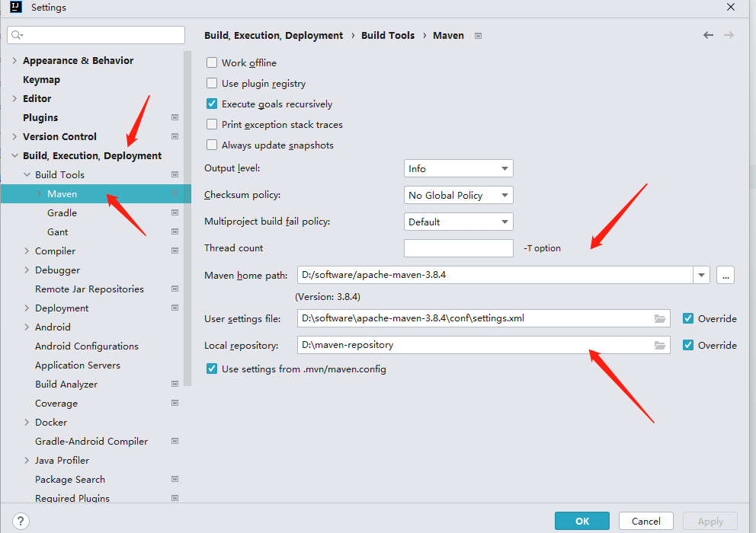Click project icon next to Gradle-Android Compiler

pyautogui.click(x=175, y=441)
